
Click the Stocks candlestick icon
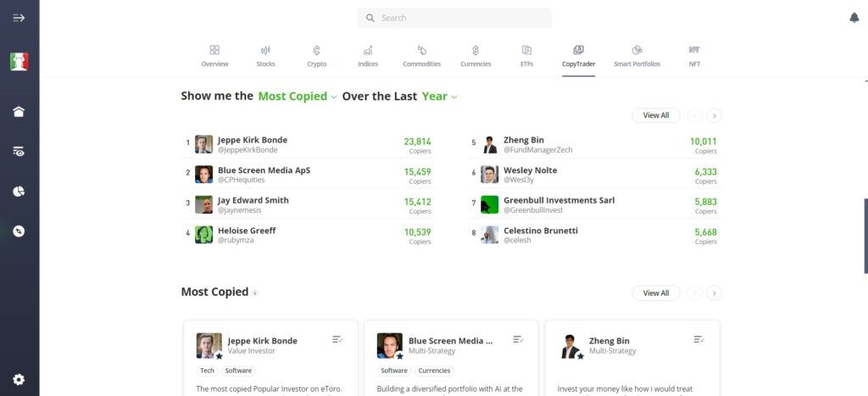265,50
